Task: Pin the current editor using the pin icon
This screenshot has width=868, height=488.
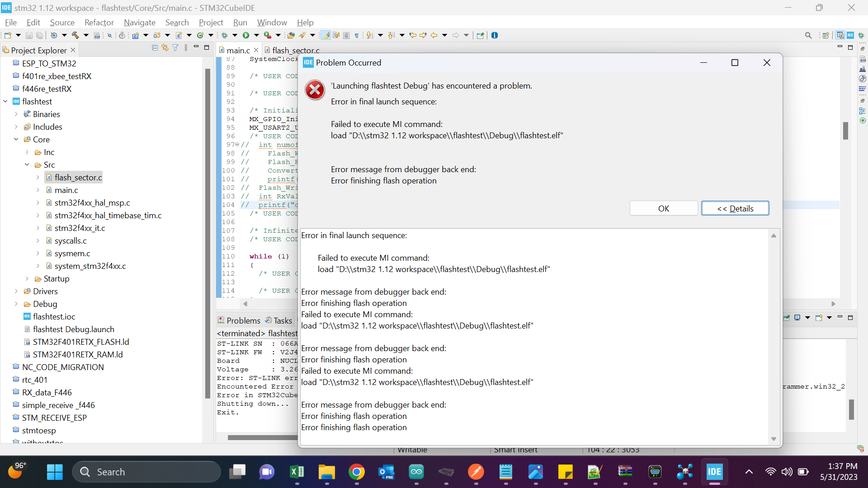Action: pos(480,35)
